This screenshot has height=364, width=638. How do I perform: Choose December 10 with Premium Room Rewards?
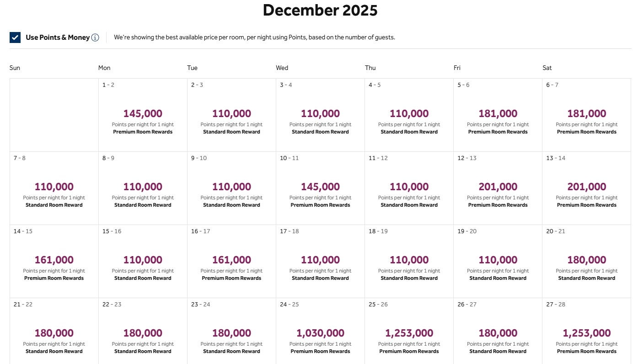click(320, 187)
